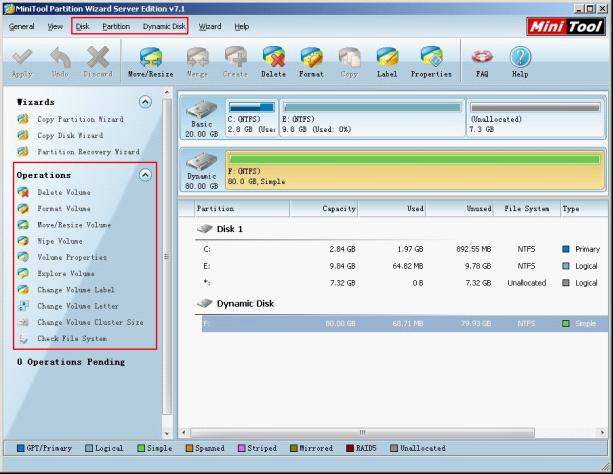Click the Format toolbar icon
This screenshot has width=613, height=474.
[x=311, y=63]
